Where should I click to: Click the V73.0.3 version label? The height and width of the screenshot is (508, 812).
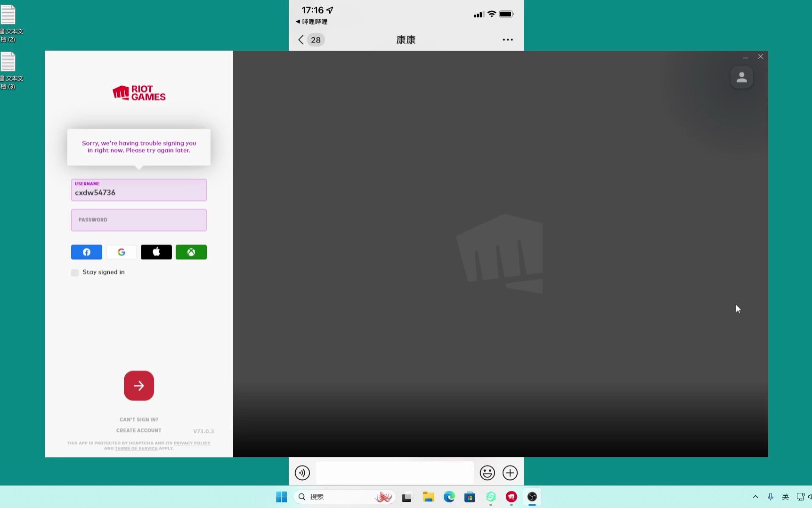(x=203, y=431)
